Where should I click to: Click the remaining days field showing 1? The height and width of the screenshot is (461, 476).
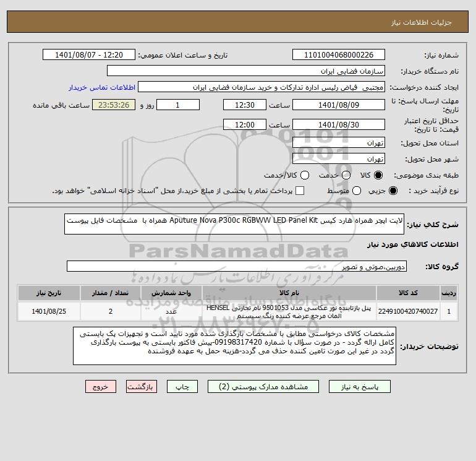click(x=177, y=105)
